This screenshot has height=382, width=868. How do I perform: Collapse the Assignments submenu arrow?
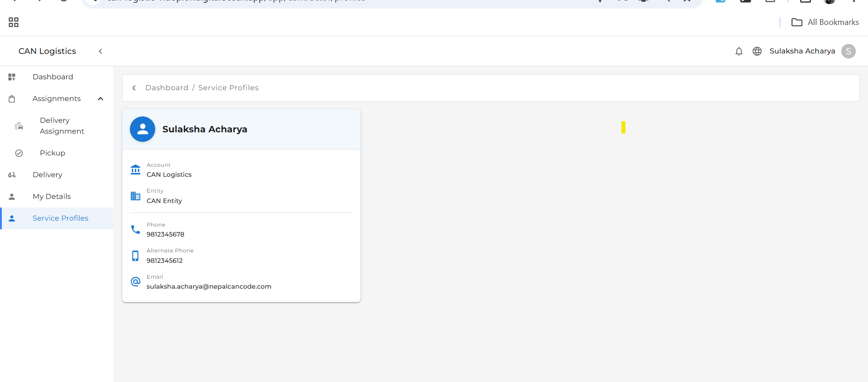point(100,99)
